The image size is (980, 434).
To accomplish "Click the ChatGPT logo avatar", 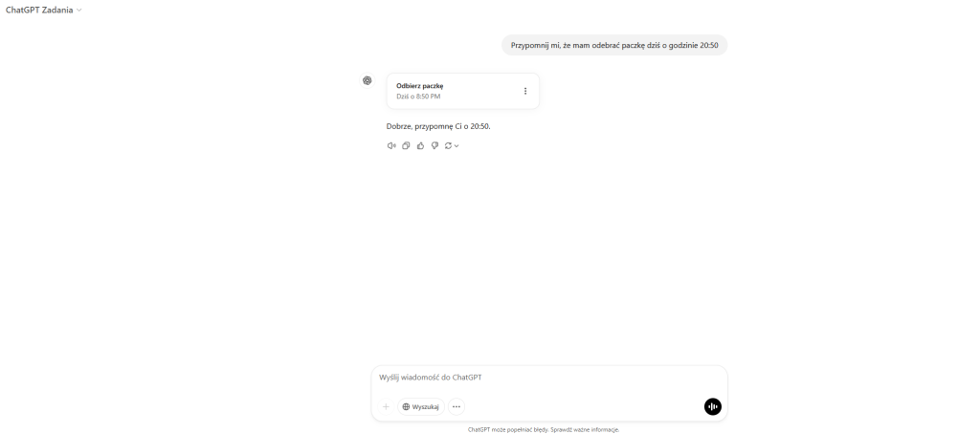I will [367, 80].
